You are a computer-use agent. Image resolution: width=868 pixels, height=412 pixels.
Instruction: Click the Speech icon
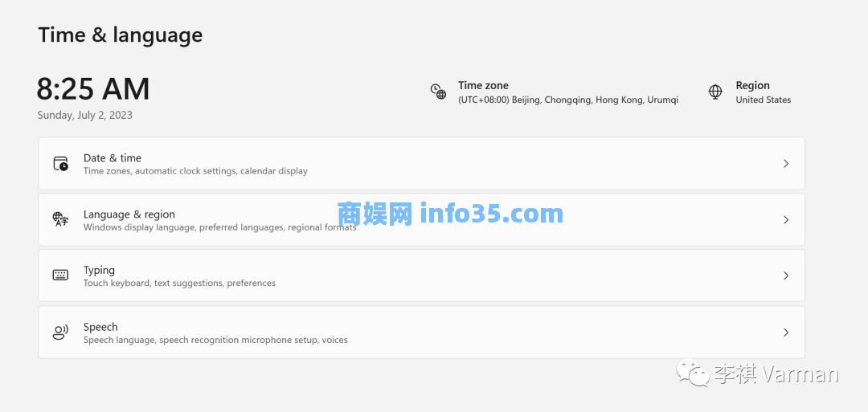61,332
